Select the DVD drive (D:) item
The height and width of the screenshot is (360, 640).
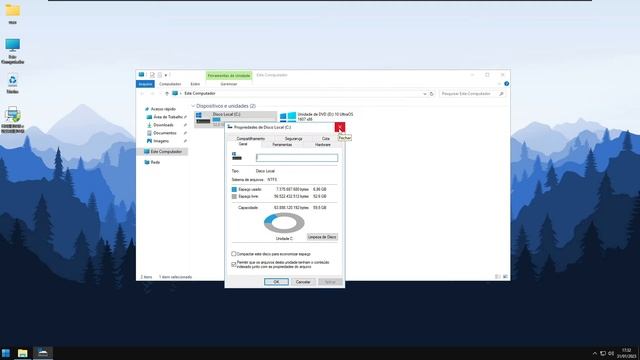coord(317,117)
